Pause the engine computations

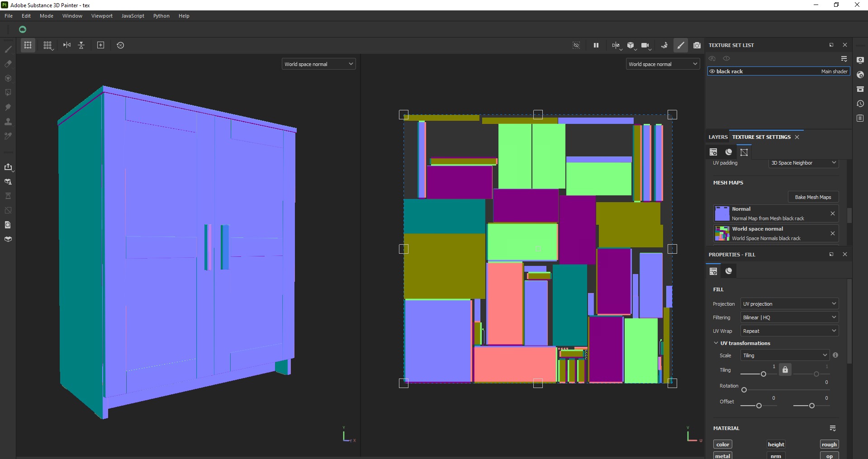(596, 45)
